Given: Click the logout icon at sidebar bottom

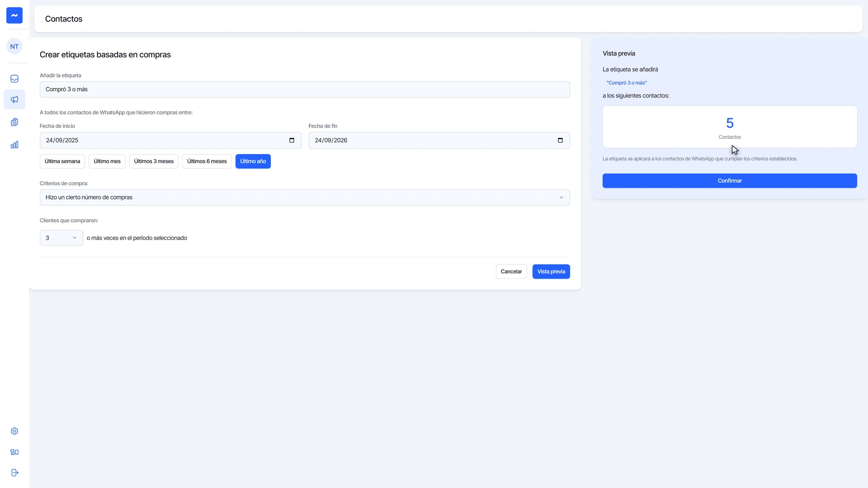Looking at the screenshot, I should click(x=14, y=473).
